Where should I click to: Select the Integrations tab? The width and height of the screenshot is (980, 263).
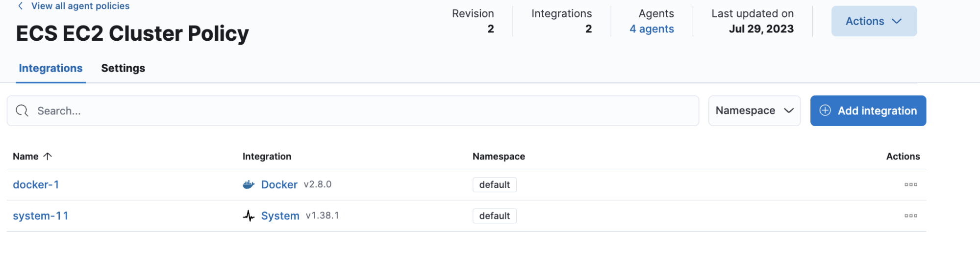[50, 68]
